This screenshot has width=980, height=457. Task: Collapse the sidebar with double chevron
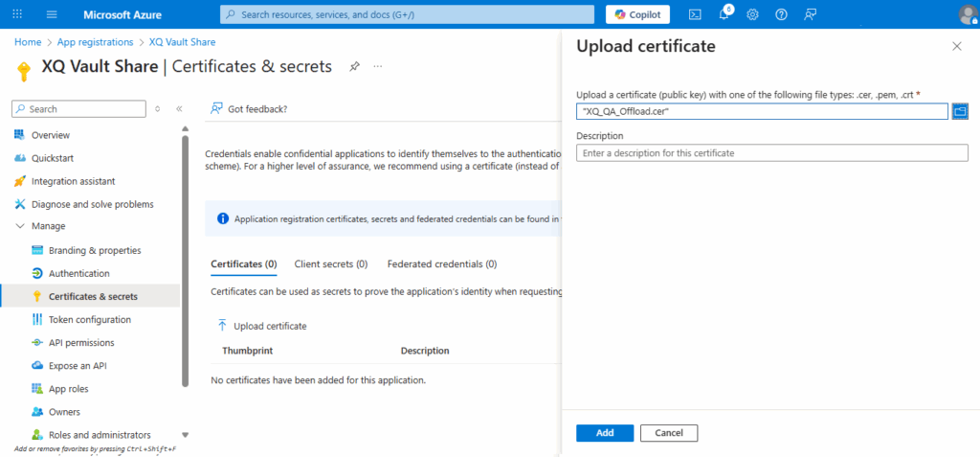(x=179, y=109)
